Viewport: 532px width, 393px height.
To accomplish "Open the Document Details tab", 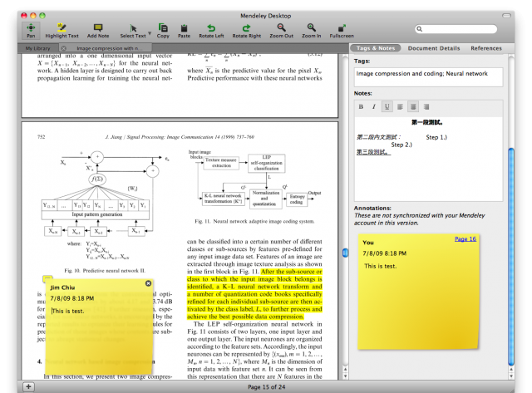I will click(434, 48).
